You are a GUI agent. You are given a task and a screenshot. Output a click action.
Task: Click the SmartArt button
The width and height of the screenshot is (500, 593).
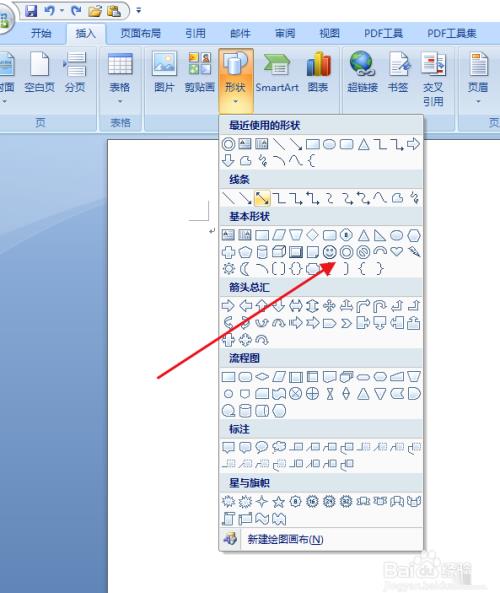pos(277,73)
